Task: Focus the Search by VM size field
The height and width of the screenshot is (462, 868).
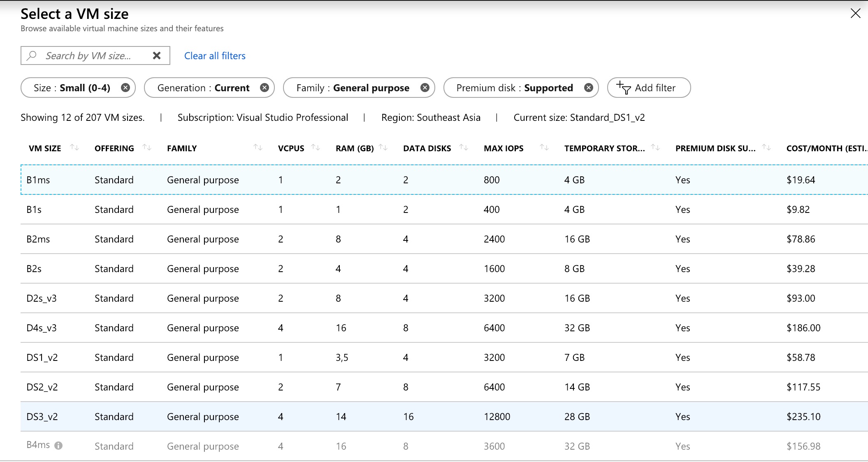Action: click(x=88, y=56)
